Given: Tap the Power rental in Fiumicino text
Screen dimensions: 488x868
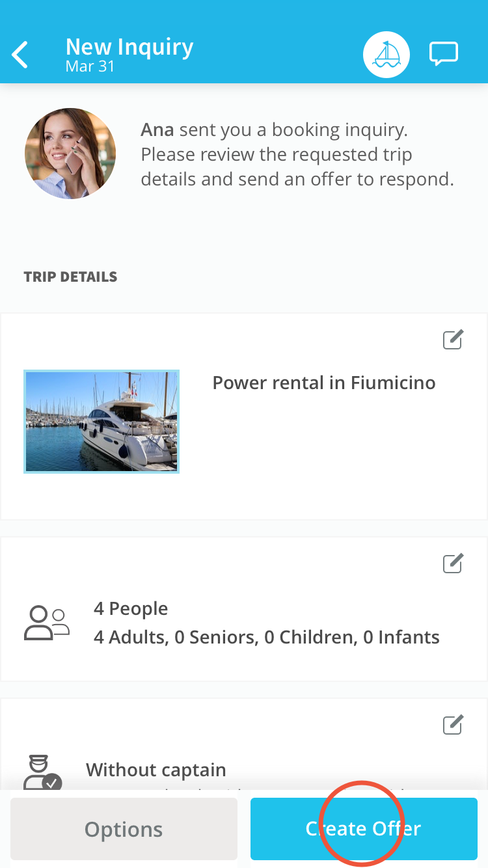Looking at the screenshot, I should [x=324, y=383].
